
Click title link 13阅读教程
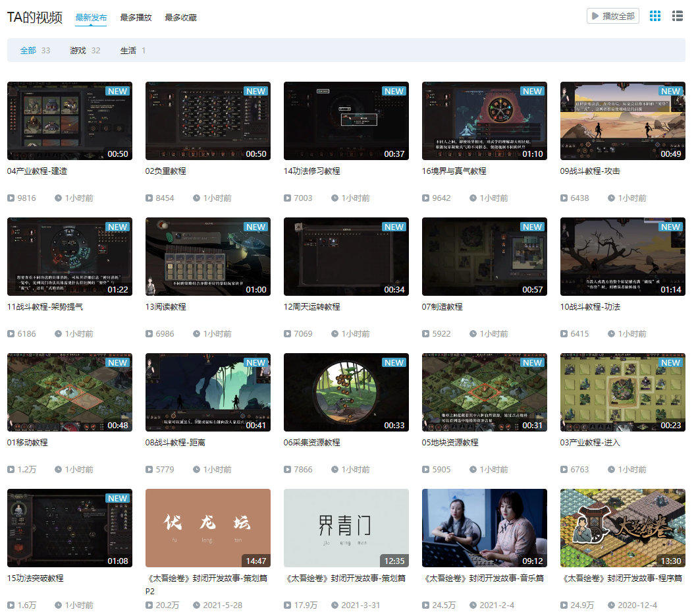(x=165, y=307)
